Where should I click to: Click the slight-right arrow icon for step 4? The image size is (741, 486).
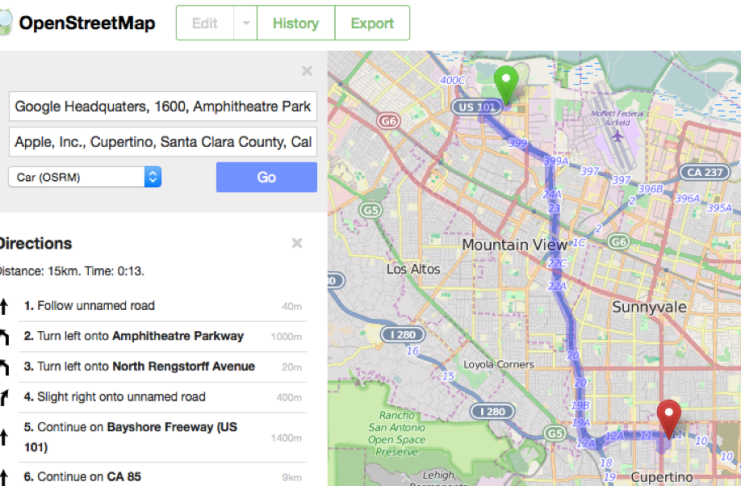tap(4, 397)
